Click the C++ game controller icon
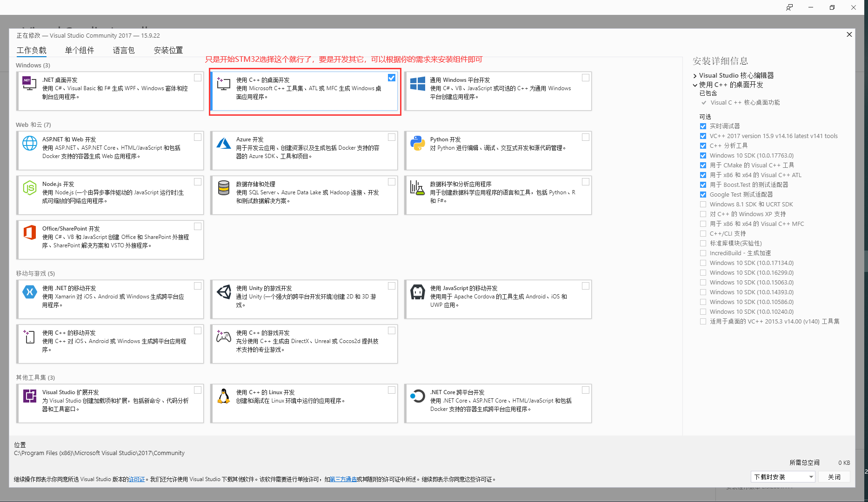The image size is (868, 502). [224, 336]
